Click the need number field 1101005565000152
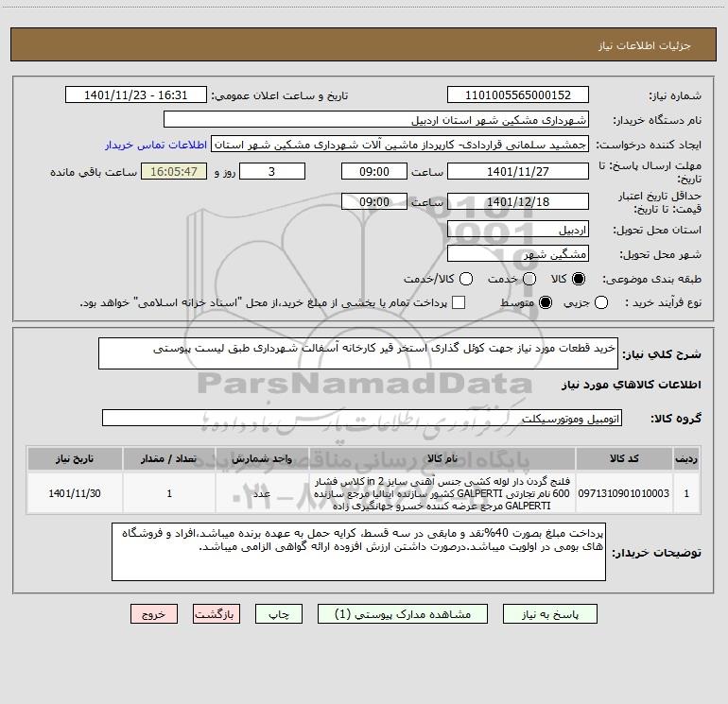This screenshot has width=728, height=704. coord(518,94)
